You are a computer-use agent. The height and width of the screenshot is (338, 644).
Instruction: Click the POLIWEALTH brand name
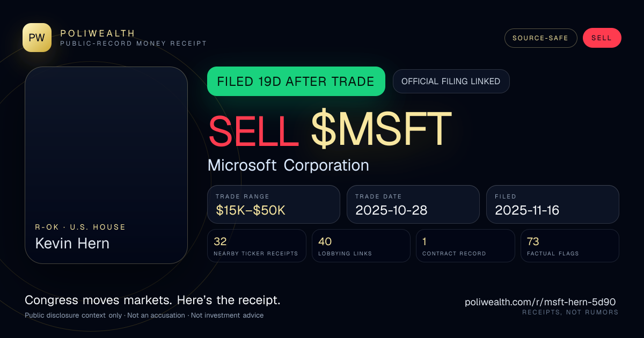tap(98, 33)
